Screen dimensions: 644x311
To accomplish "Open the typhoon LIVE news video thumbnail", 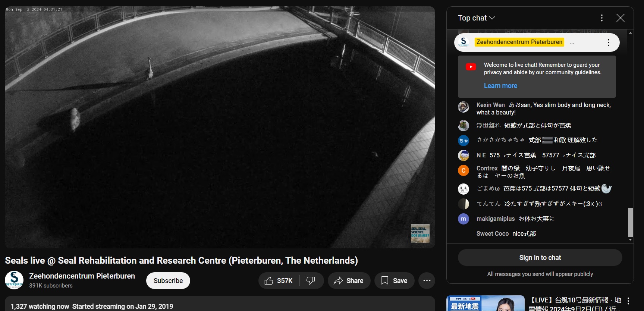I will pyautogui.click(x=485, y=304).
